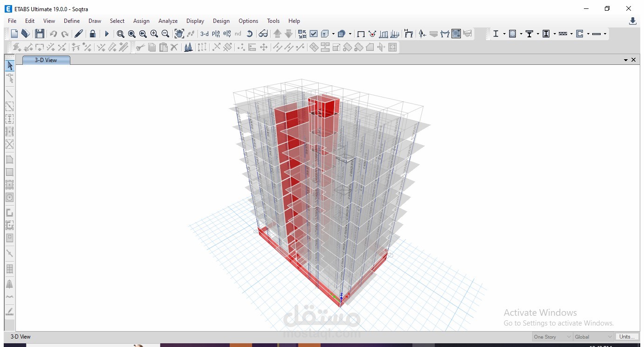The image size is (644, 347).
Task: Open dropdown next to slab design icon
Action: click(605, 34)
